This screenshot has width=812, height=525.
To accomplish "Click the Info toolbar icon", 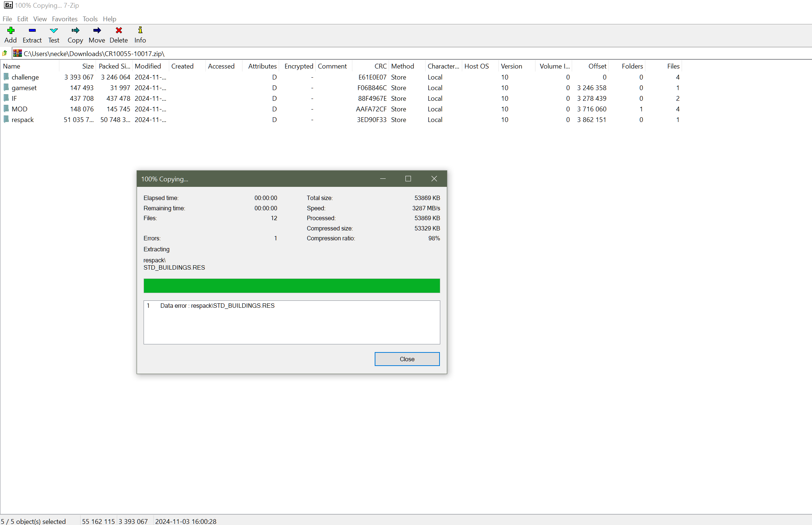I will coord(140,30).
